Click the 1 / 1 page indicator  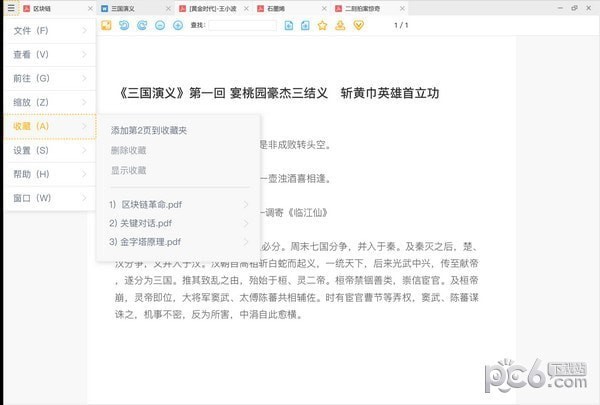(401, 25)
